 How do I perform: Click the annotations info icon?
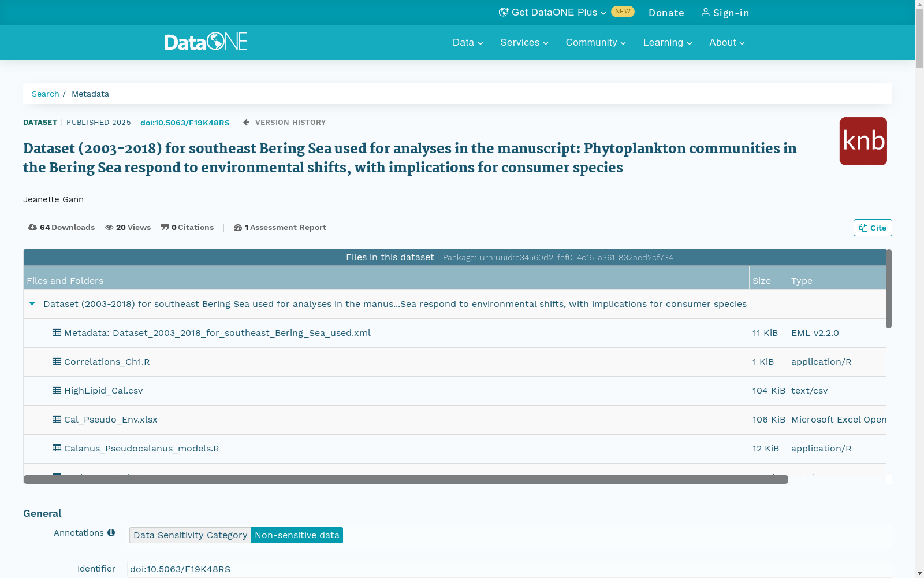click(x=111, y=533)
